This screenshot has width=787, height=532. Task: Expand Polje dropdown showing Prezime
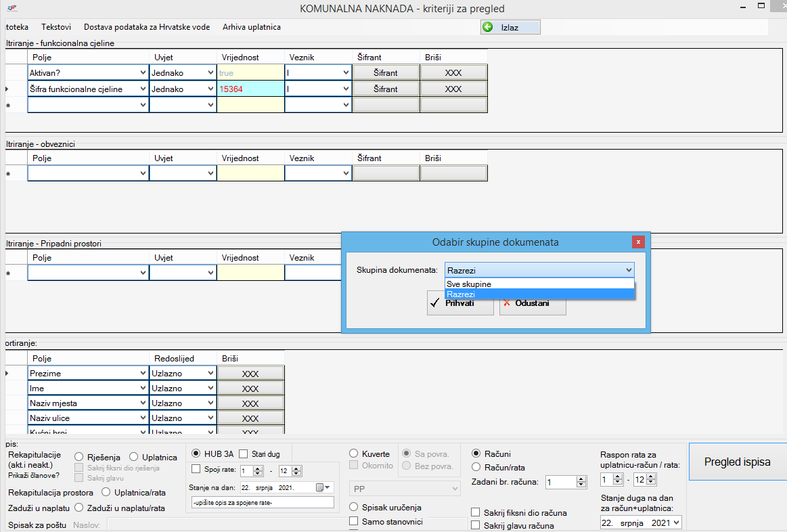(143, 373)
